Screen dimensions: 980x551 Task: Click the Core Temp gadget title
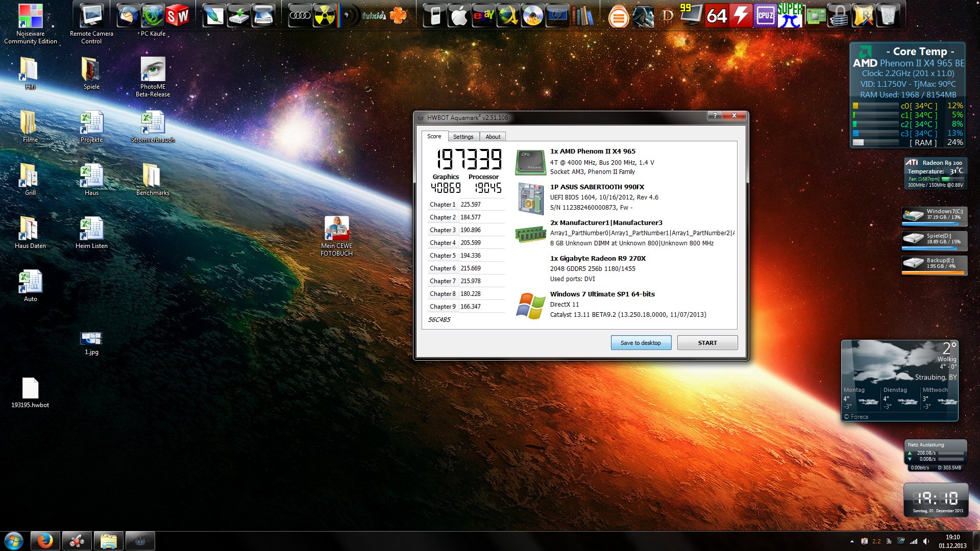920,52
